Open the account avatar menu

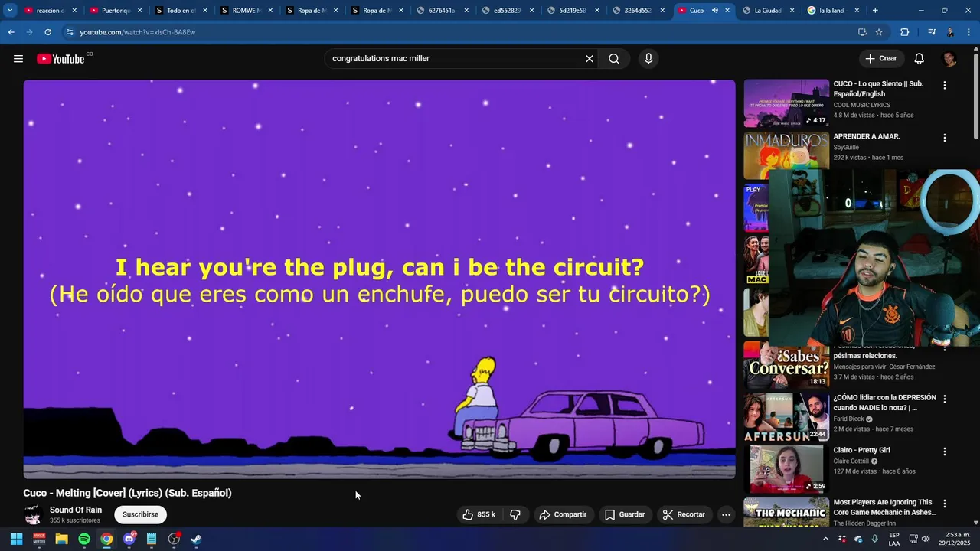click(949, 59)
